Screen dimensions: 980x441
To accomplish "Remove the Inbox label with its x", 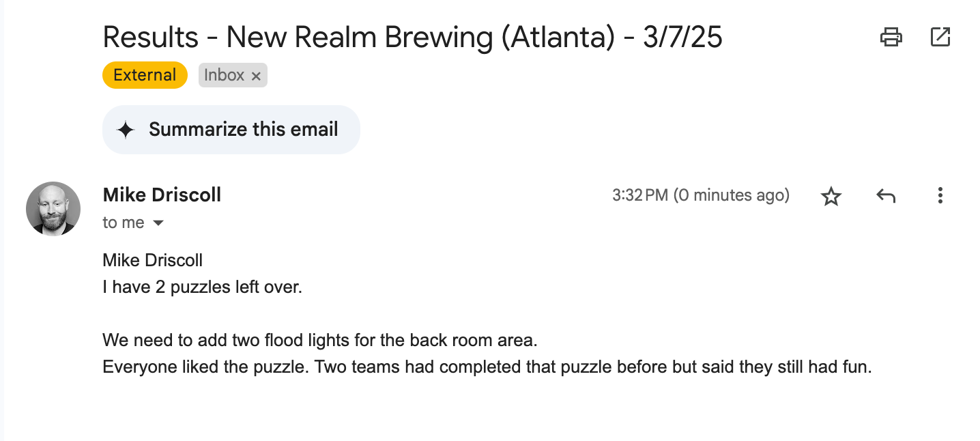I will tap(256, 76).
